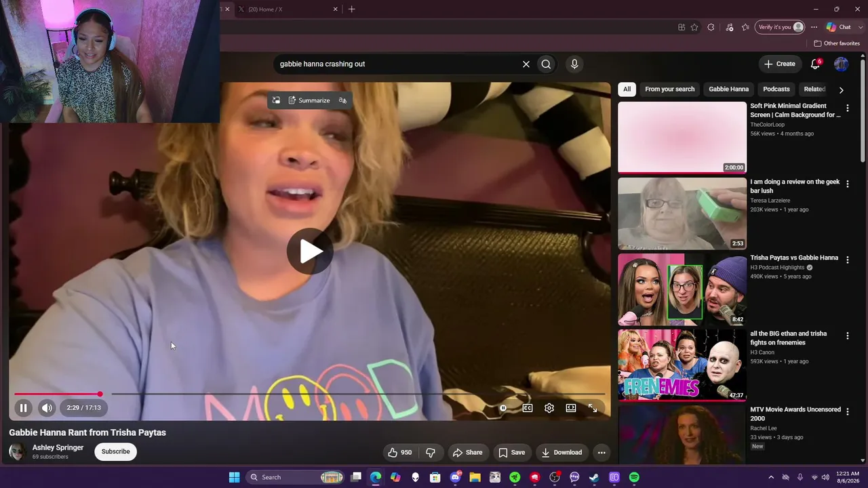868x488 pixels.
Task: Click the Windows taskbar Search box
Action: click(x=295, y=477)
